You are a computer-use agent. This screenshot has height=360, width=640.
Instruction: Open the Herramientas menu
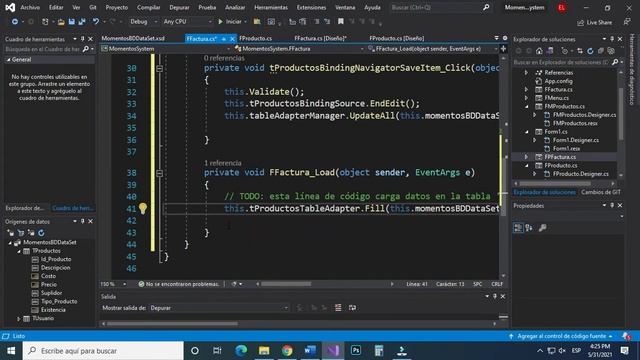(x=271, y=7)
